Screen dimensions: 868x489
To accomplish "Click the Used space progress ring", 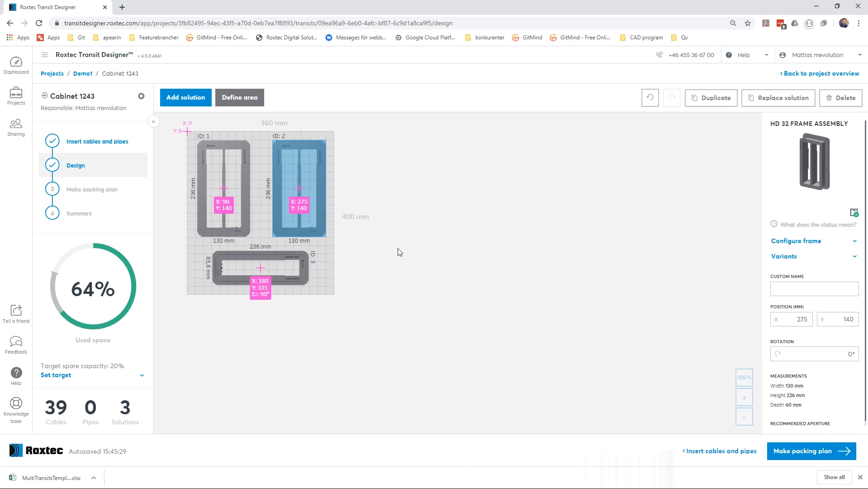I will click(x=93, y=287).
